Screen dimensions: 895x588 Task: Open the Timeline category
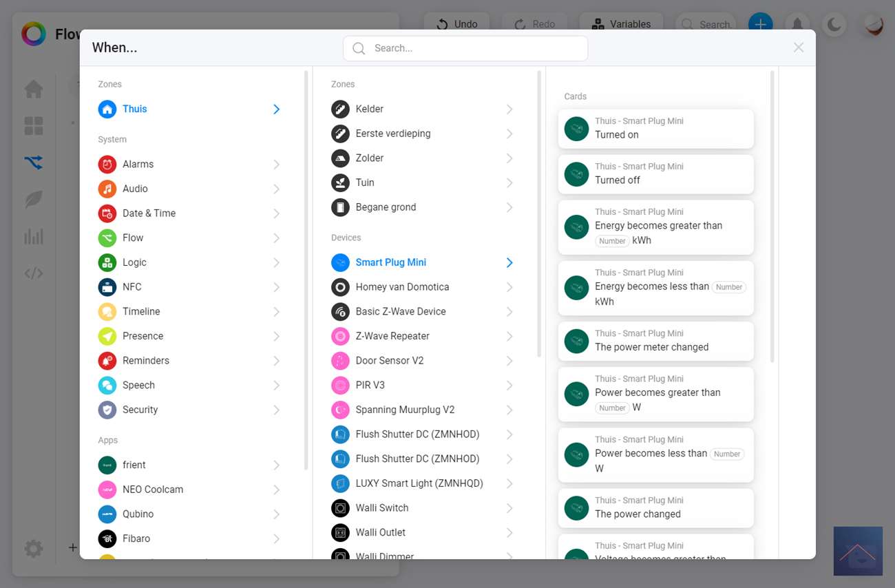tap(141, 311)
